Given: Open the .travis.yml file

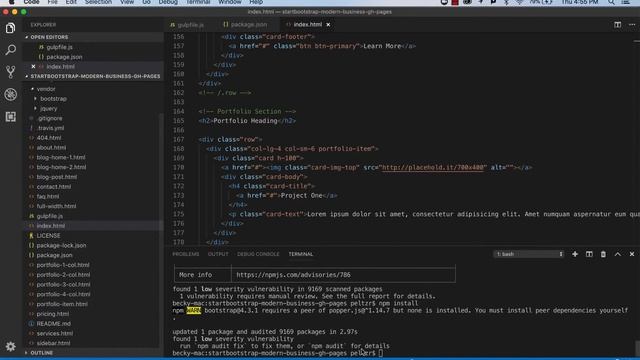Looking at the screenshot, I should pyautogui.click(x=50, y=128).
